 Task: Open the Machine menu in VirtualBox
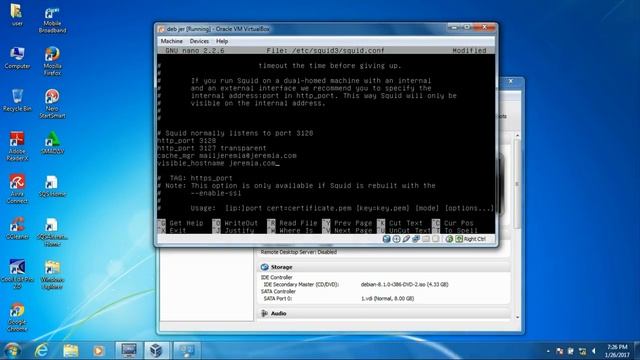171,41
